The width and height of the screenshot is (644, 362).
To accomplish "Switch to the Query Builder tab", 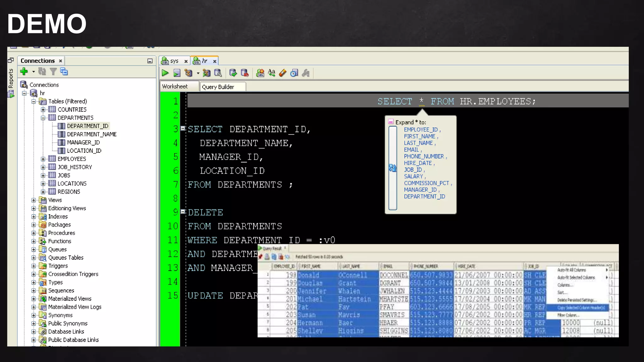I will [218, 87].
